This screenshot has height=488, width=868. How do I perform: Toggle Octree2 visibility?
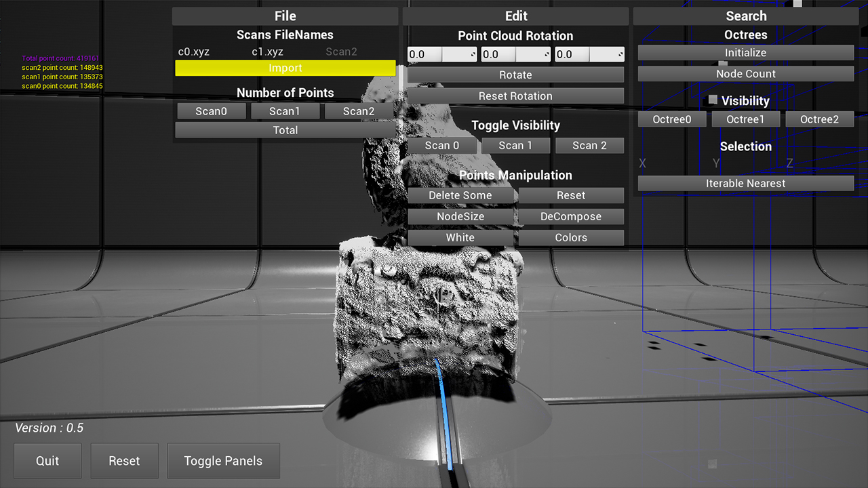819,120
